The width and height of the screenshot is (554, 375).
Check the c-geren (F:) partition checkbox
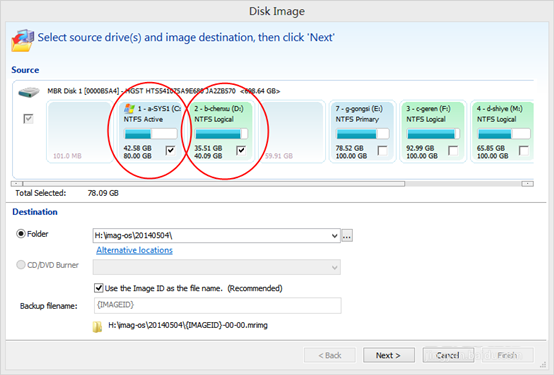point(453,151)
